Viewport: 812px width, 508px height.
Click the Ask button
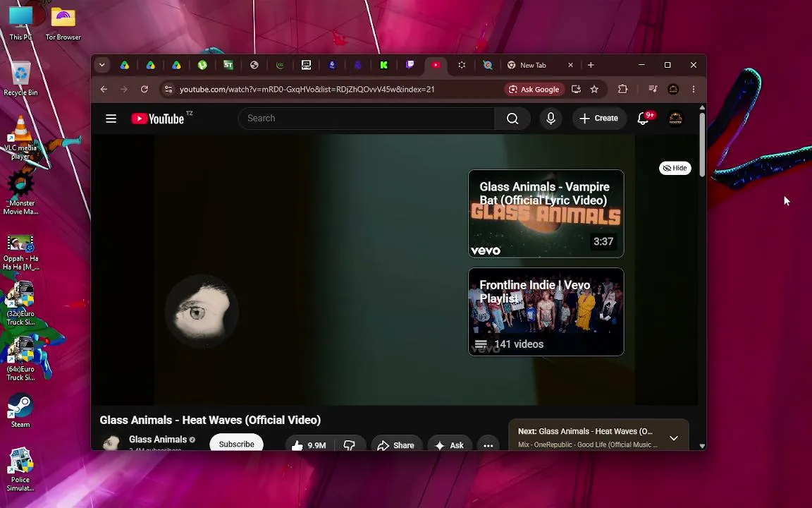click(450, 445)
